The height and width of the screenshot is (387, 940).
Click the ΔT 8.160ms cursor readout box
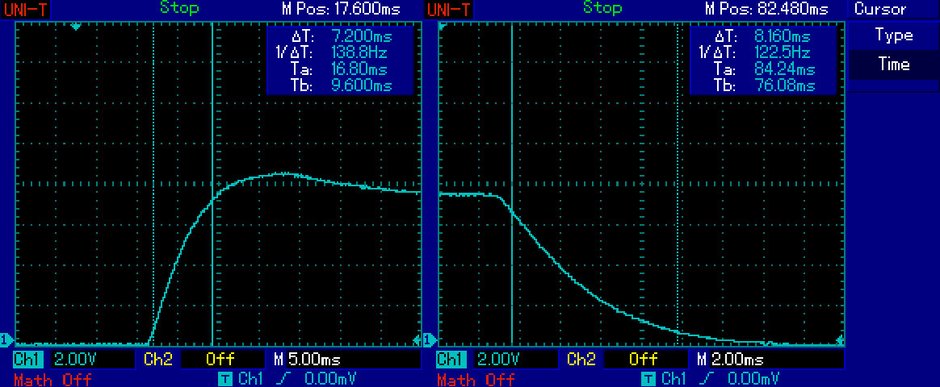point(762,60)
